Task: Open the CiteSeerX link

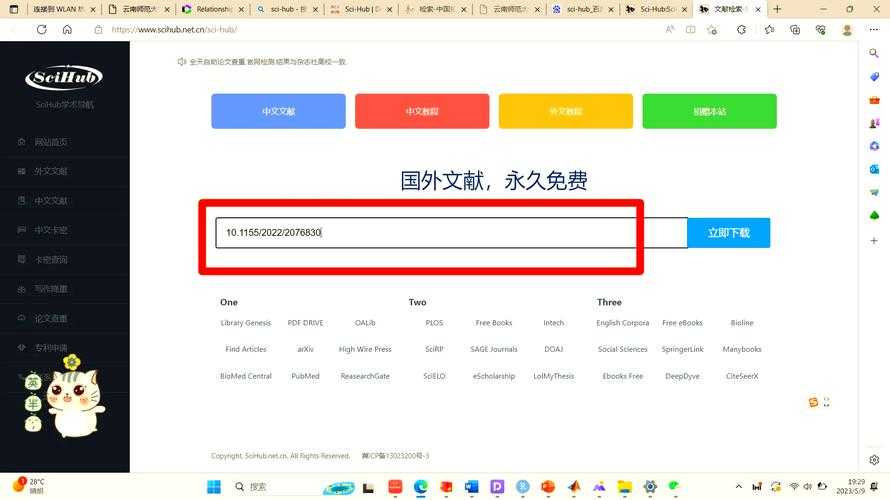Action: [742, 376]
